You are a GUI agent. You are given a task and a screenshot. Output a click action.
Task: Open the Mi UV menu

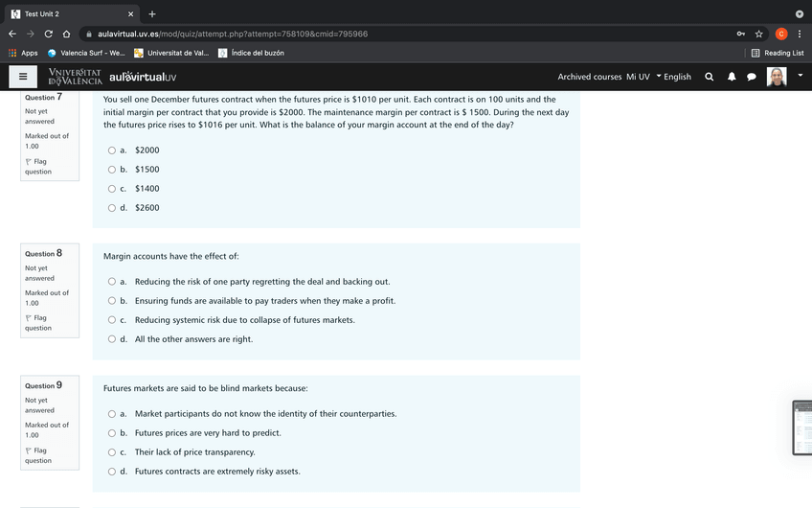pos(637,77)
